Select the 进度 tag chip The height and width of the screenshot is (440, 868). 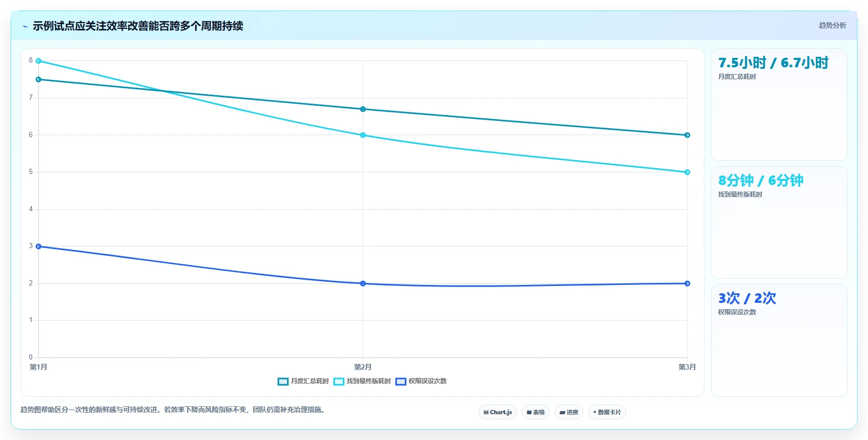click(569, 412)
